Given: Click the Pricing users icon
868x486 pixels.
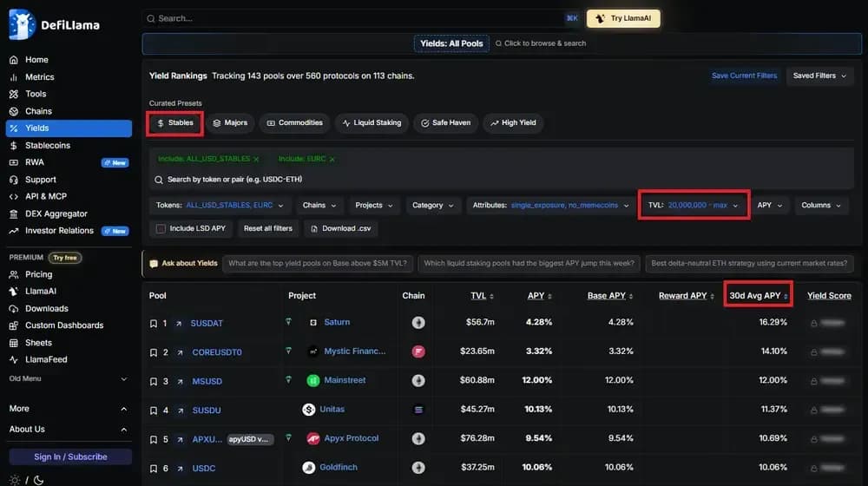Looking at the screenshot, I should 14,274.
